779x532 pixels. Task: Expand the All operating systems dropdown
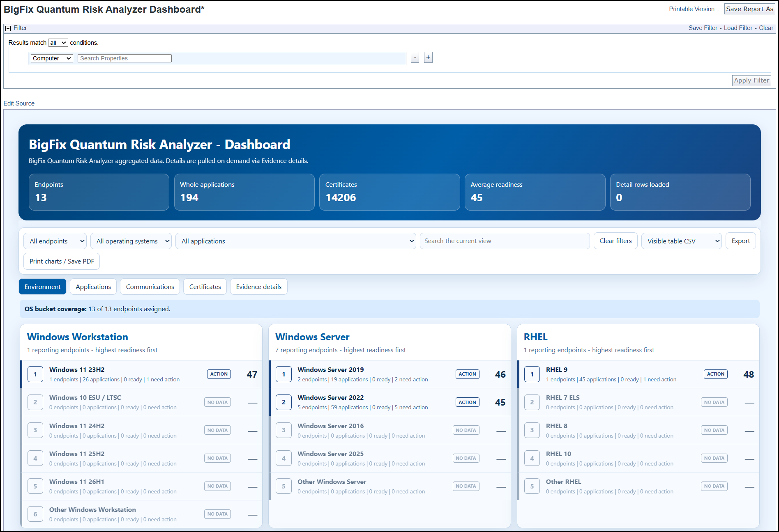tap(131, 241)
